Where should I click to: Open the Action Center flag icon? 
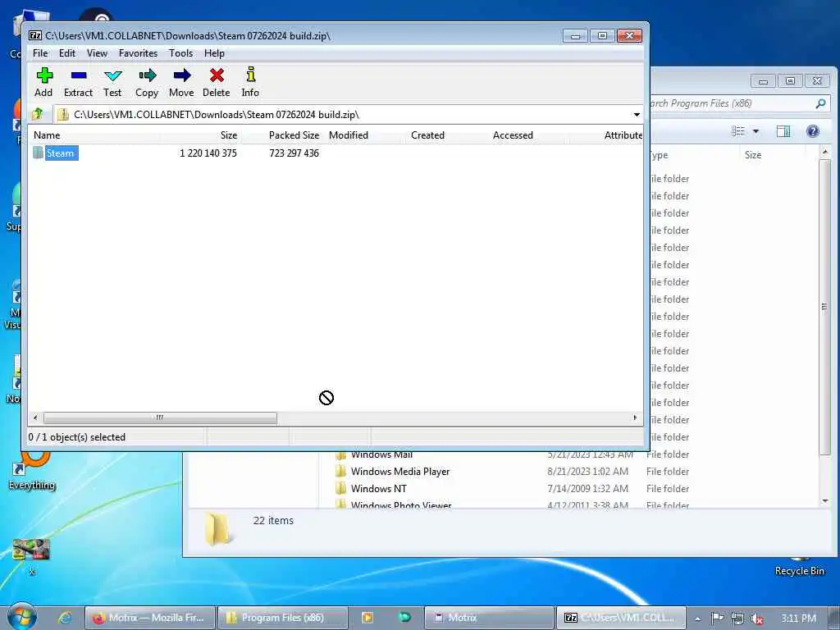pos(717,619)
